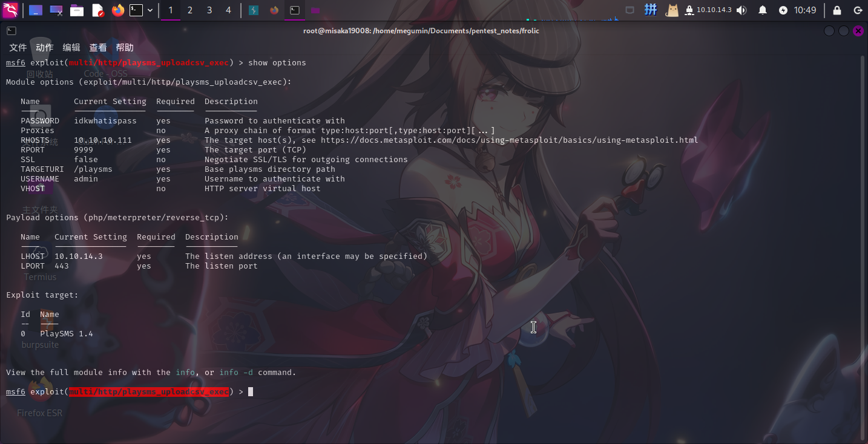This screenshot has width=868, height=444.
Task: Open the notifications bell icon
Action: pyautogui.click(x=763, y=10)
